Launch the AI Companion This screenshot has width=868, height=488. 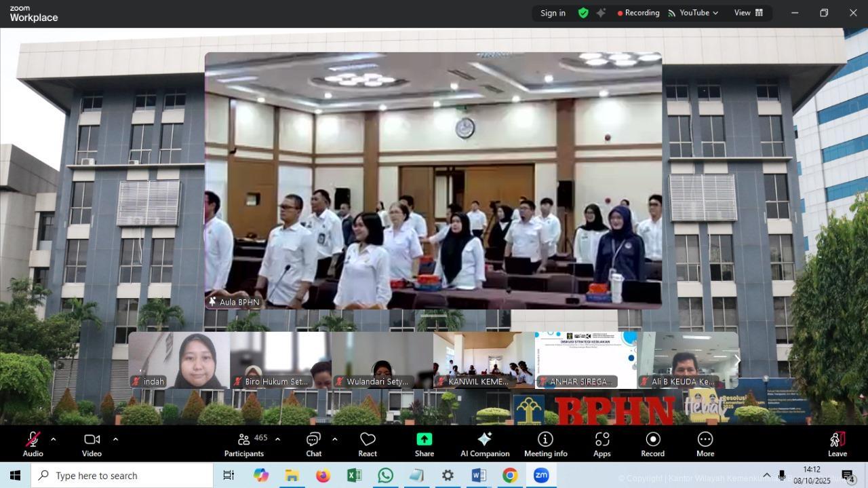(484, 445)
